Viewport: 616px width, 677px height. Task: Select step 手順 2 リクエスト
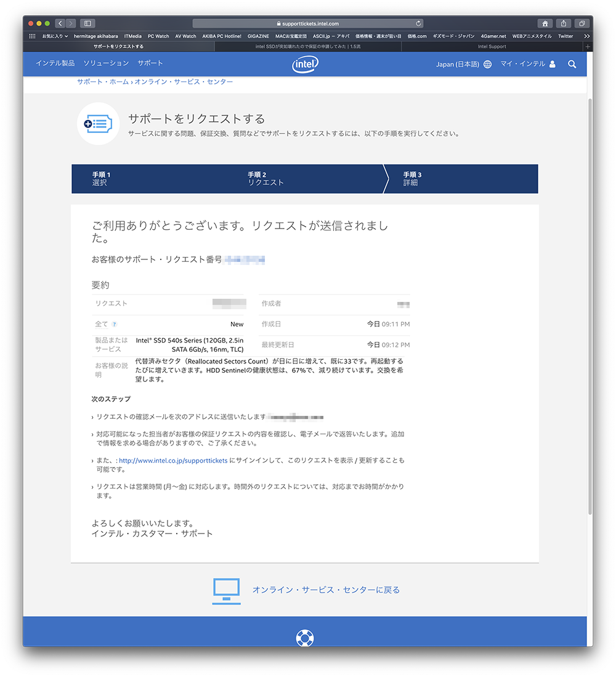click(266, 179)
